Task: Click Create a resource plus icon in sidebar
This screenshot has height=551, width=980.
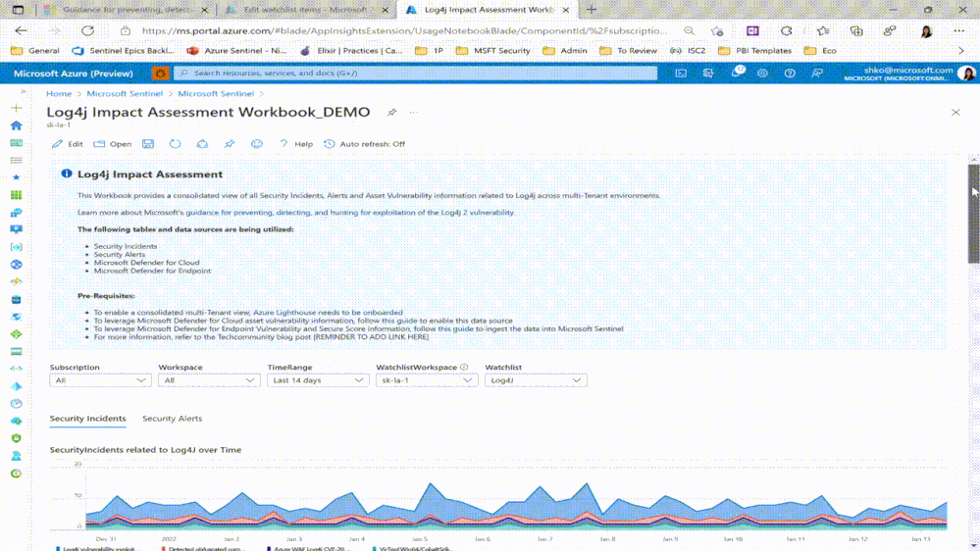Action: pyautogui.click(x=17, y=108)
